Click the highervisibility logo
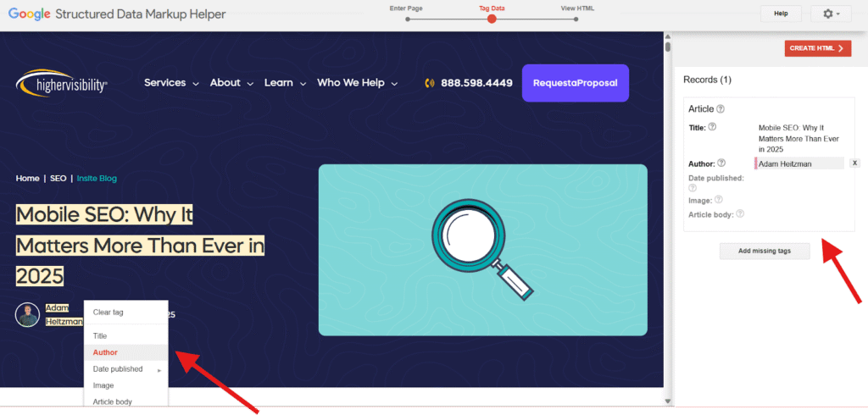868x415 pixels. [61, 83]
